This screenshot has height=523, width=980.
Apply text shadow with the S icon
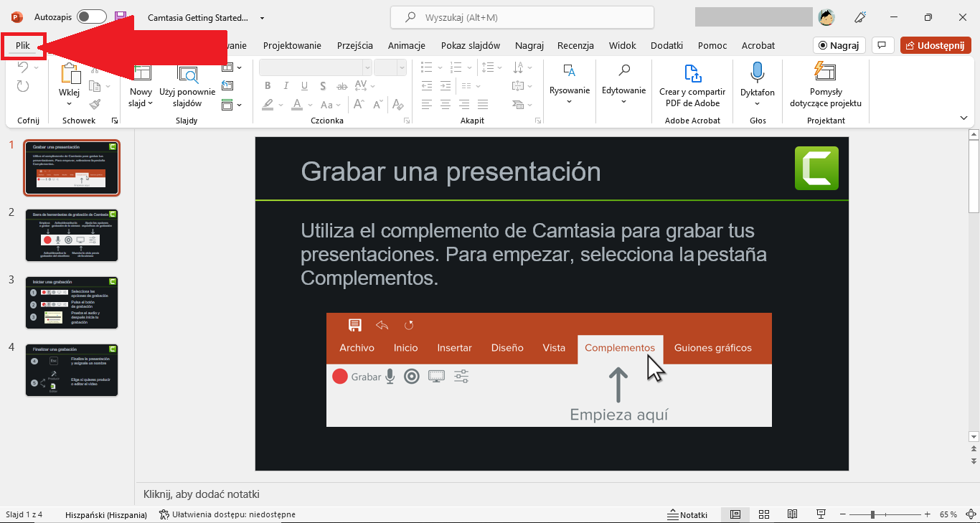pos(323,86)
